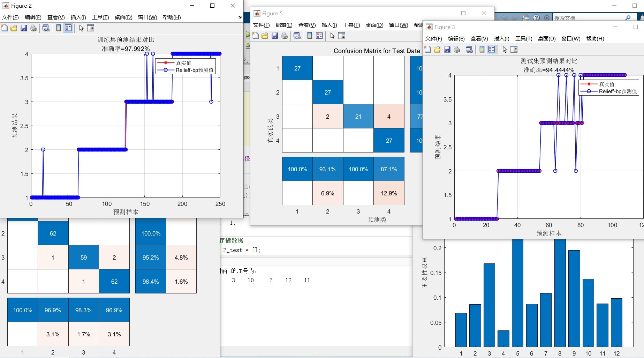Click the Figure 3 title 测试集预测结果对比
The height and width of the screenshot is (358, 644).
pos(549,61)
